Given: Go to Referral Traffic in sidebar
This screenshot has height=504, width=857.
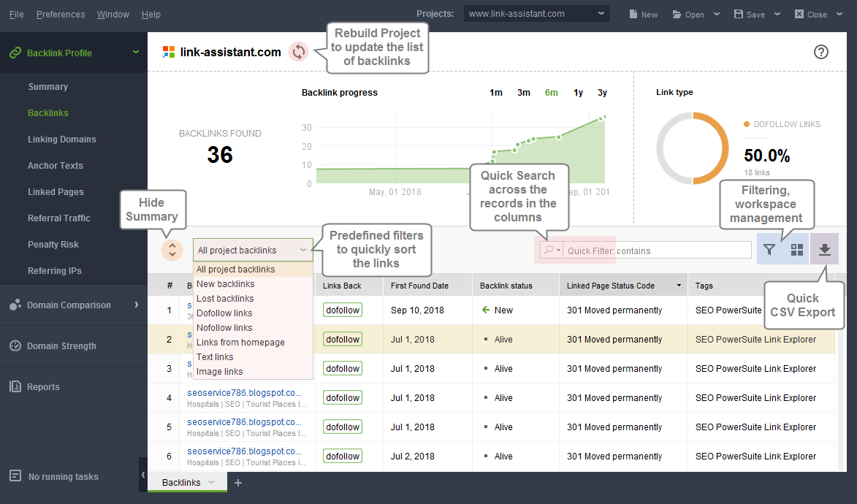Looking at the screenshot, I should [59, 218].
